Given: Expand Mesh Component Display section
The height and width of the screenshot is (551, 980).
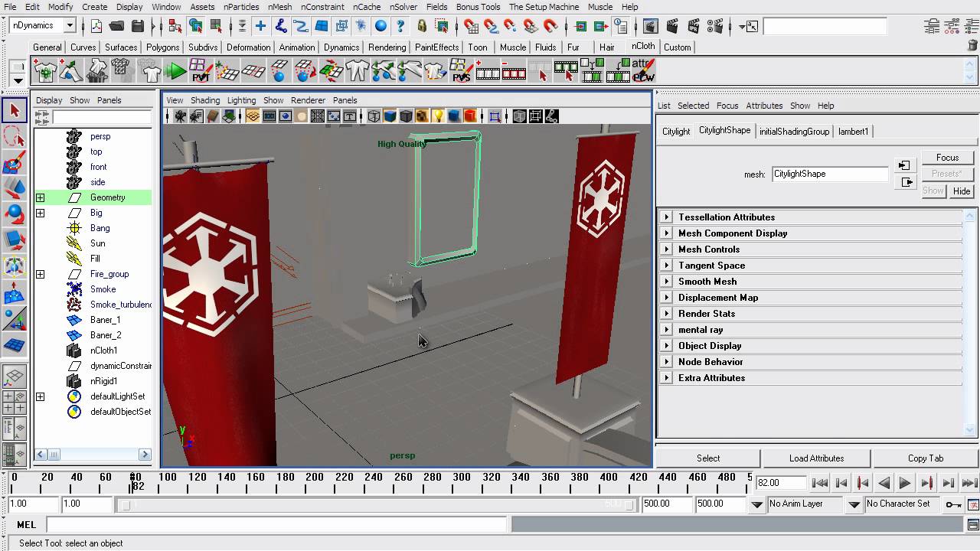Looking at the screenshot, I should pos(667,233).
